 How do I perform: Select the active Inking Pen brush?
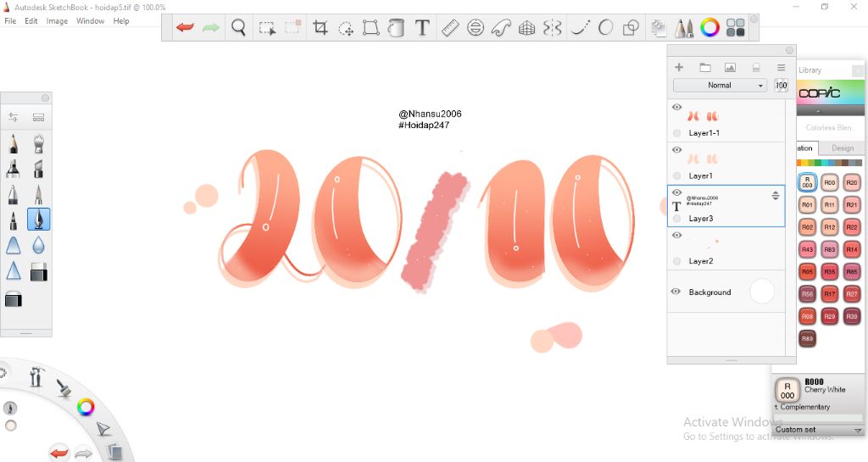(38, 219)
